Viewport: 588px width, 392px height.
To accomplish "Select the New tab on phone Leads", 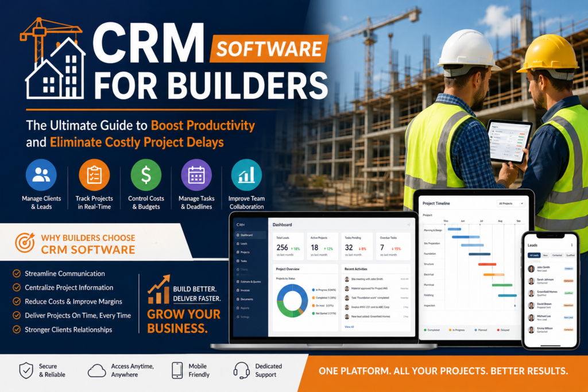I will point(546,255).
